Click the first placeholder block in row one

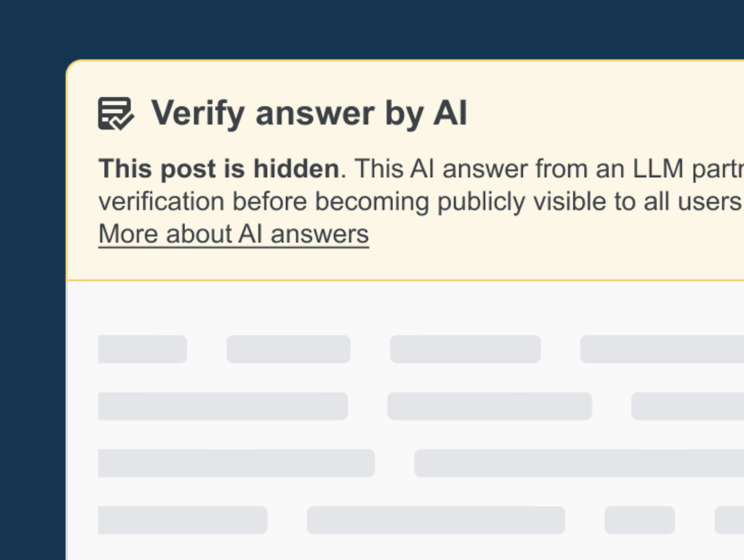coord(141,349)
